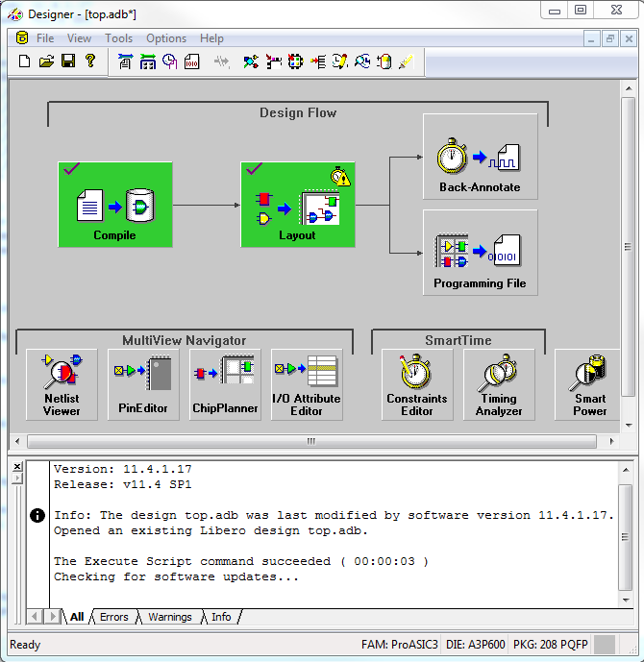Image resolution: width=644 pixels, height=662 pixels.
Task: Open the Options menu
Action: [x=166, y=38]
